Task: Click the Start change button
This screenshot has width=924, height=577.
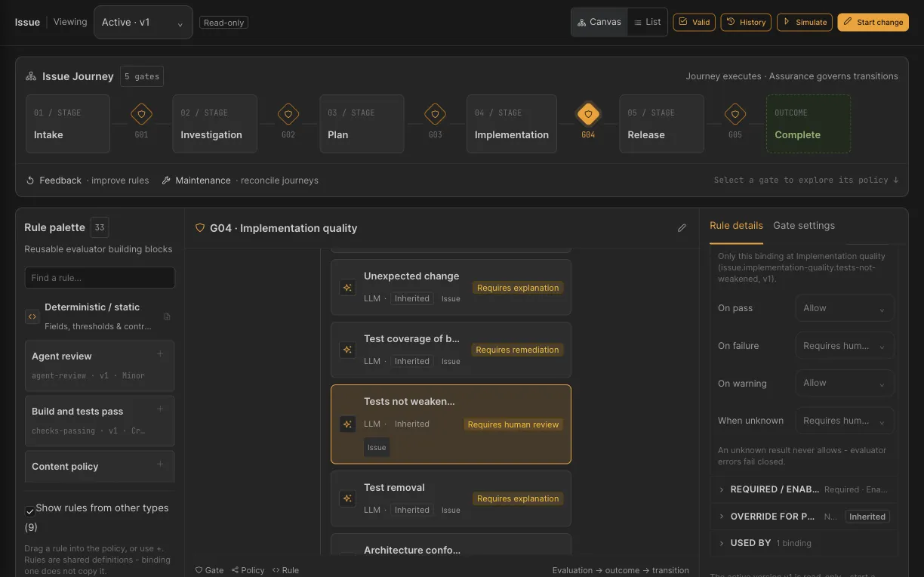Action: pos(873,22)
